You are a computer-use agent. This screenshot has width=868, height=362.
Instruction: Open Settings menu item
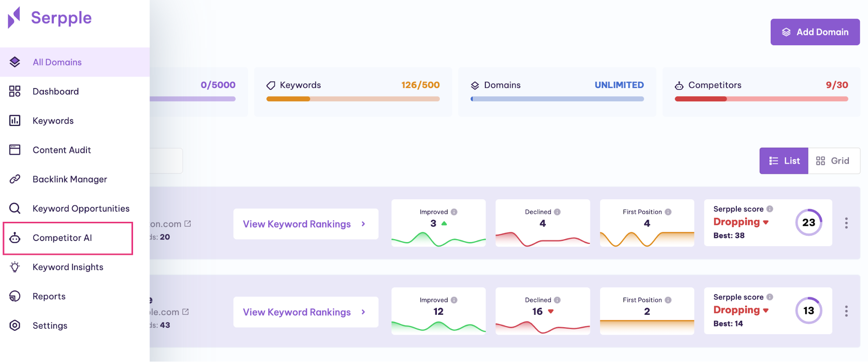75,325
